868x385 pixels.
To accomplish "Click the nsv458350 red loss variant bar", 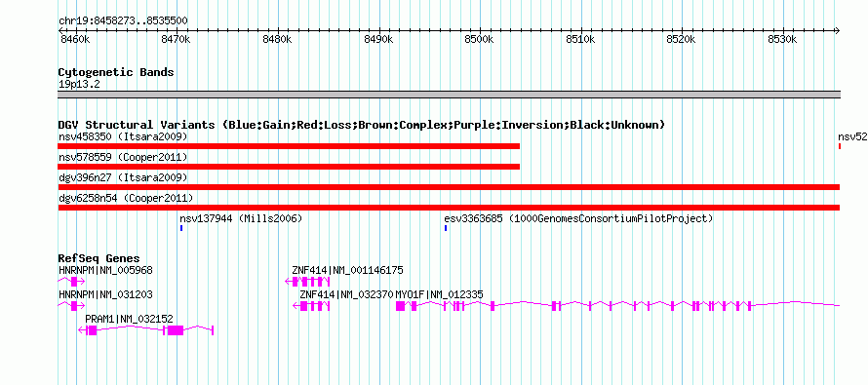I will coord(289,146).
